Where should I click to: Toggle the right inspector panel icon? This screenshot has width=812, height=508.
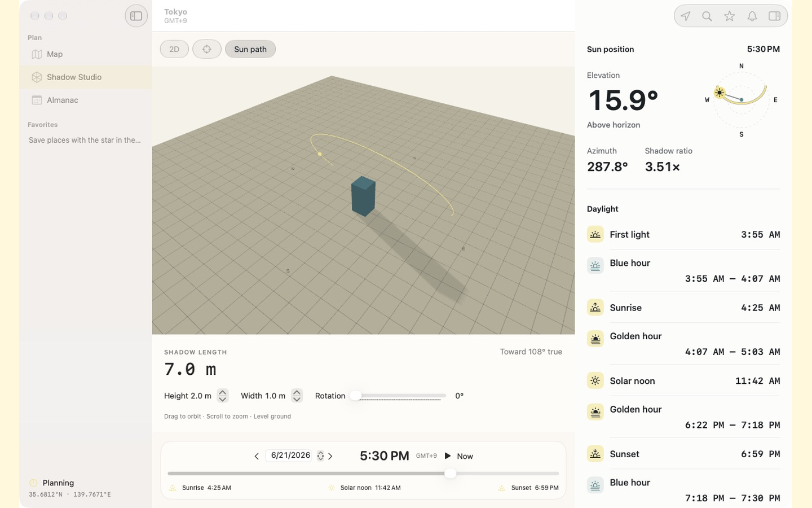coord(775,16)
